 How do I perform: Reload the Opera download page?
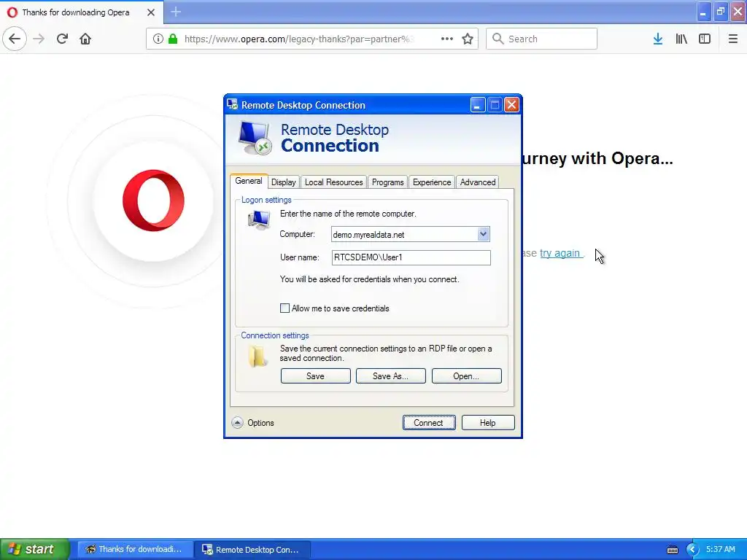[x=62, y=39]
